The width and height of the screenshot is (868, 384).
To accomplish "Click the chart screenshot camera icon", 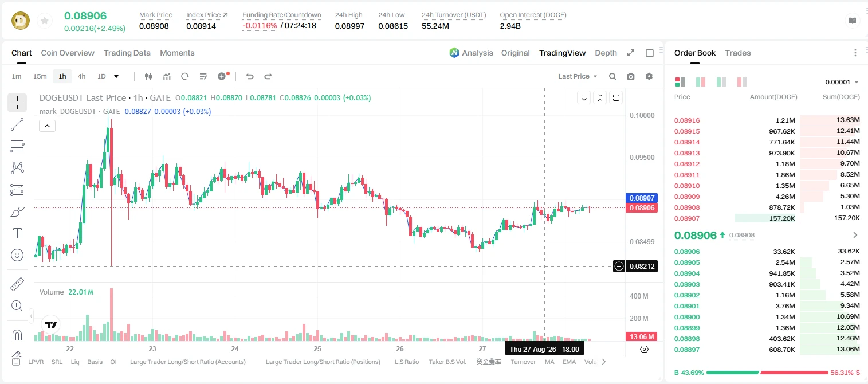I will click(x=631, y=76).
